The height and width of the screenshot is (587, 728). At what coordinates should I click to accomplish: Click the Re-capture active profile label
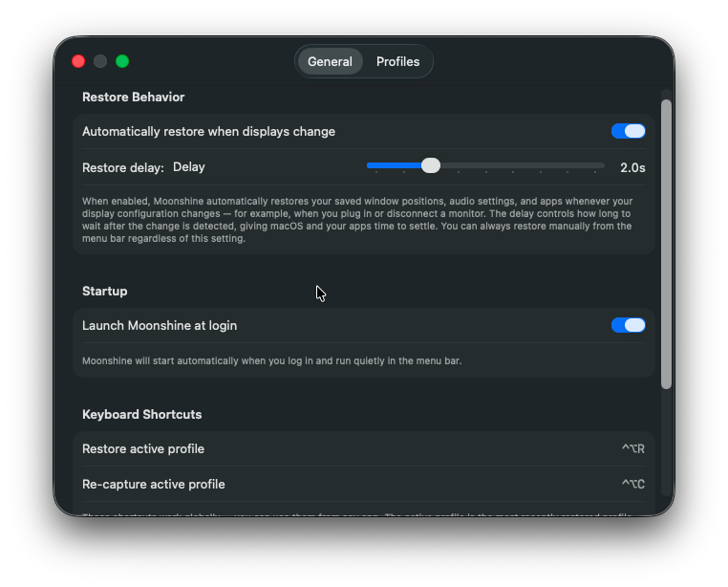[153, 484]
